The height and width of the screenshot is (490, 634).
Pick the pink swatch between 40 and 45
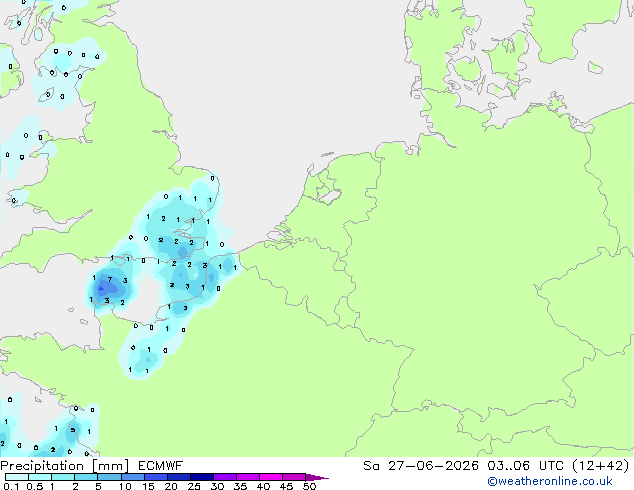271,477
